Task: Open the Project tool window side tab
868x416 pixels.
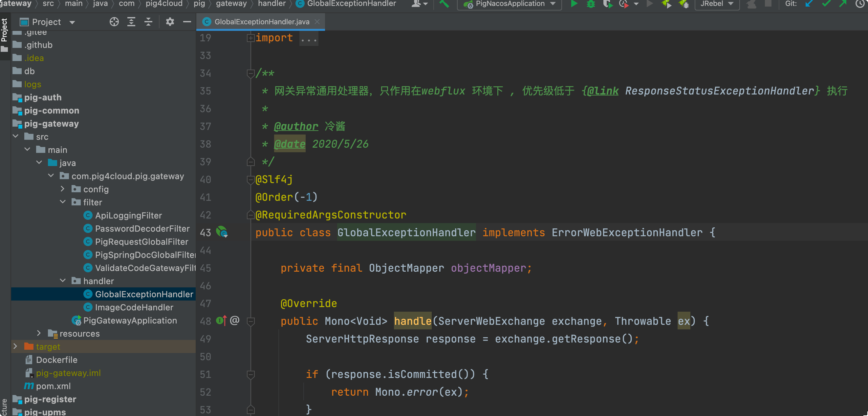Action: point(4,30)
